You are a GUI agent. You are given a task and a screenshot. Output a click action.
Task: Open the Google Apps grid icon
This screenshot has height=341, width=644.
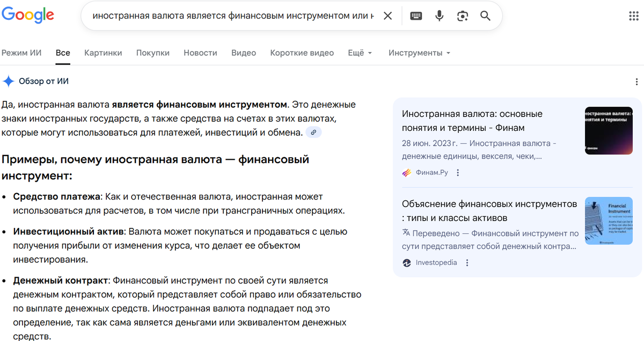(x=633, y=14)
